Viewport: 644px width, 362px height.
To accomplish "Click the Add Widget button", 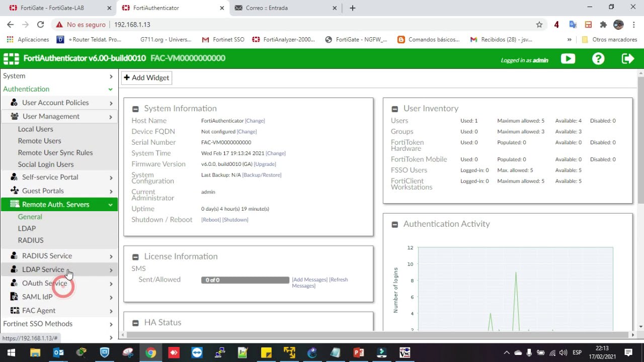I will click(x=146, y=78).
